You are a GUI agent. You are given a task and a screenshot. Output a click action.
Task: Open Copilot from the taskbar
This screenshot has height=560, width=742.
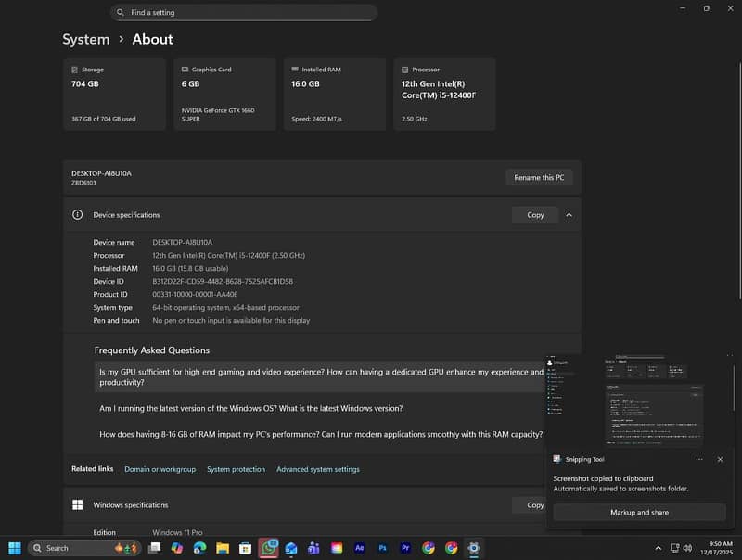176,547
